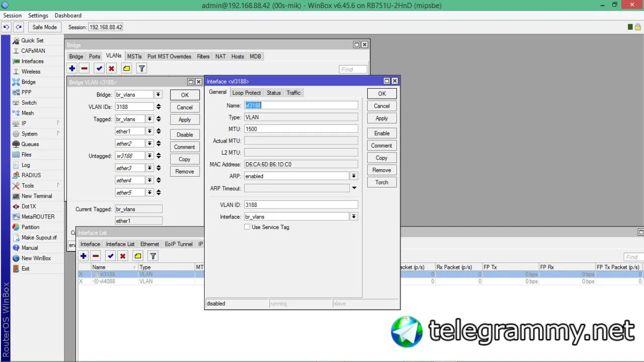Open Partition sidebar item
The image size is (644, 362).
coord(30,227)
